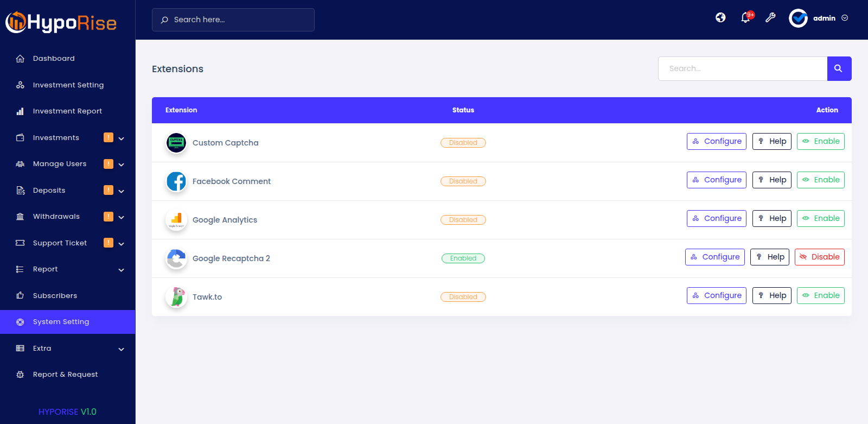Expand the Support Ticket menu chevron
The image size is (868, 424).
122,244
